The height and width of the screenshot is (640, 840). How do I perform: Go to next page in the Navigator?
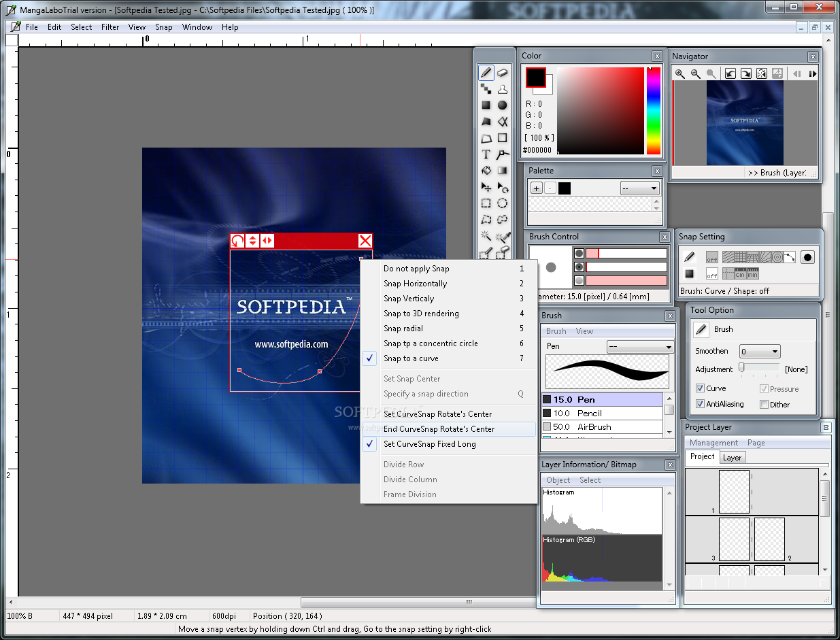click(x=812, y=73)
